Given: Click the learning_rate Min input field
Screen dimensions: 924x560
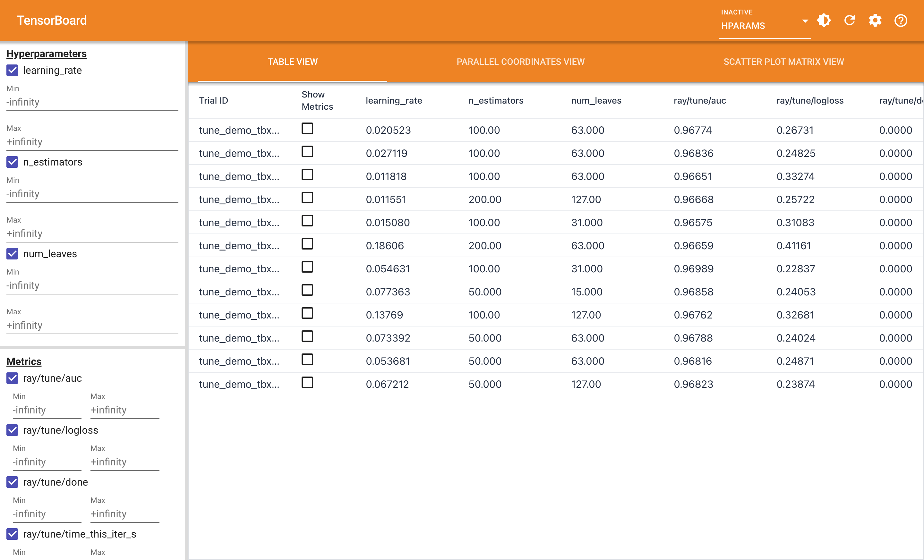Looking at the screenshot, I should tap(92, 102).
